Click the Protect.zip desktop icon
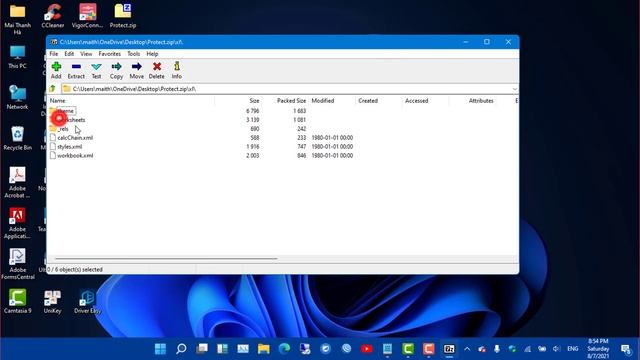 coord(122,16)
